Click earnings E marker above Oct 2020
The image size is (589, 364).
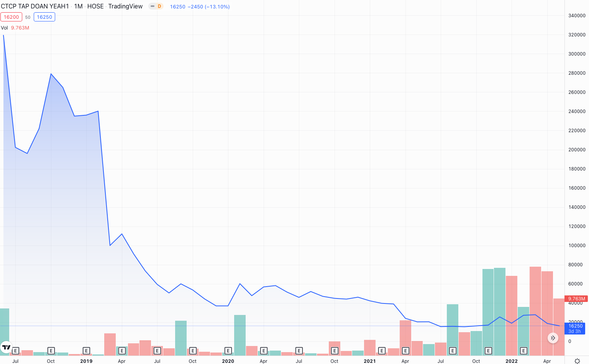click(335, 351)
